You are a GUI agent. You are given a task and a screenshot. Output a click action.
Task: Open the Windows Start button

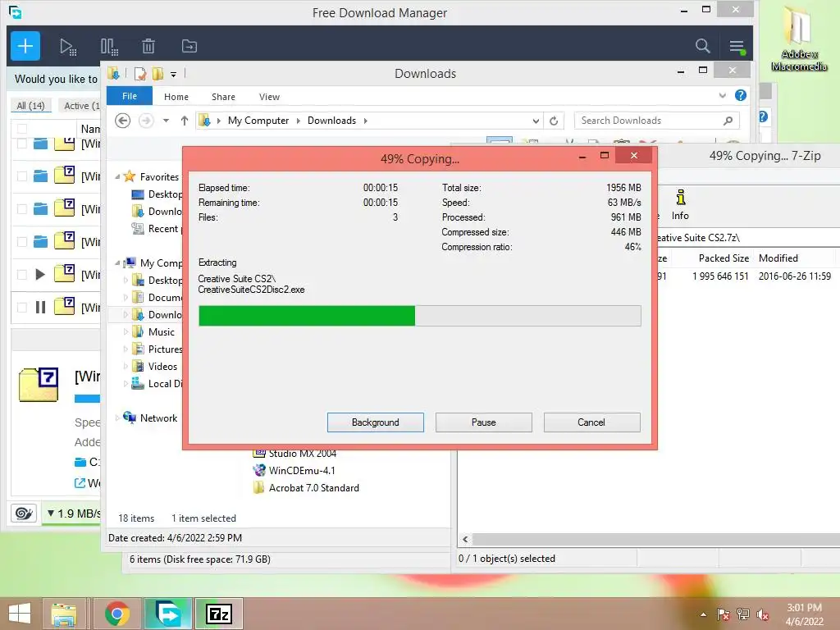(x=20, y=614)
